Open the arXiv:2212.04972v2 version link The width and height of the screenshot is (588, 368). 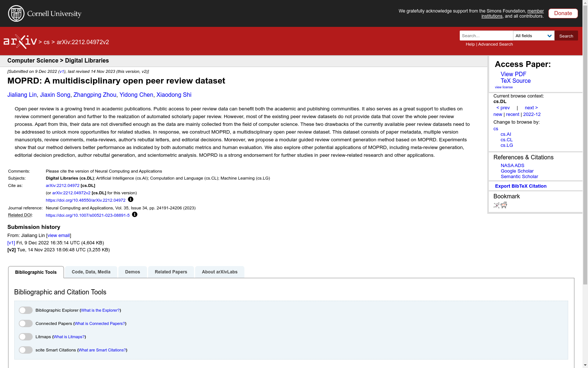(71, 193)
